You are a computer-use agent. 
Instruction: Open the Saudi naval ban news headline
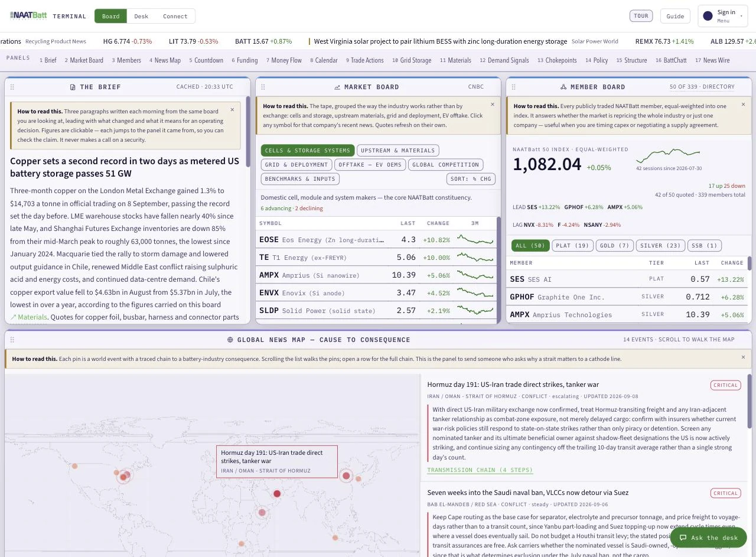point(528,493)
